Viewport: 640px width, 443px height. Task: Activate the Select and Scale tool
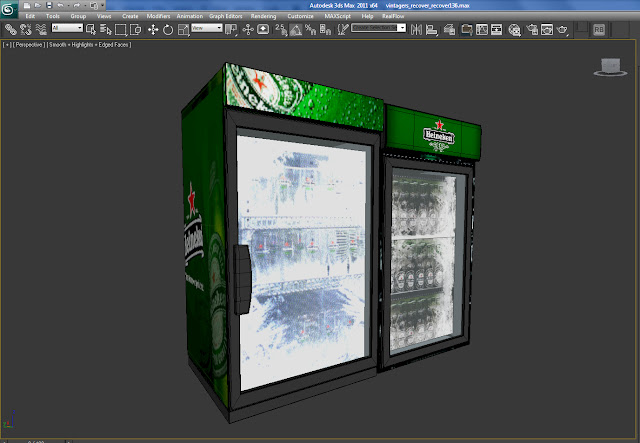click(183, 29)
